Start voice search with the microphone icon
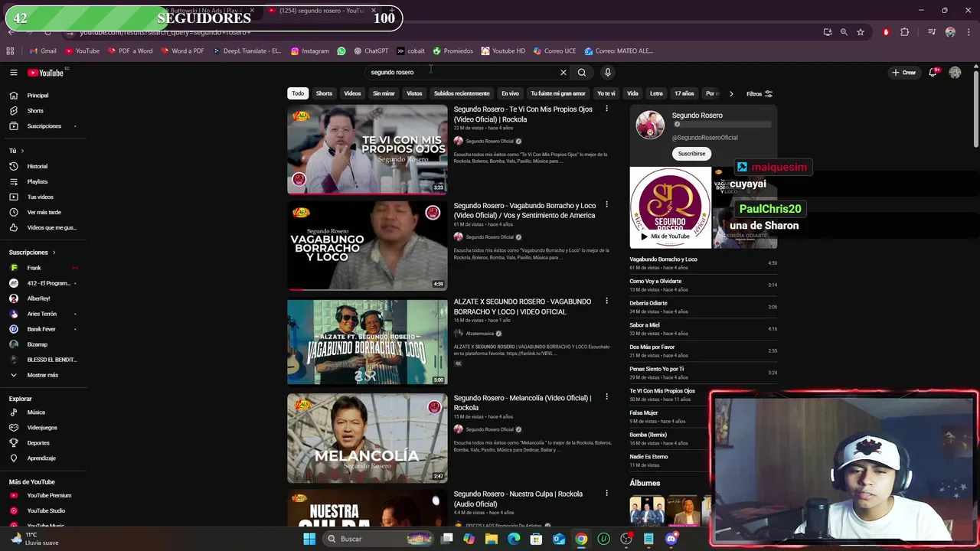Image resolution: width=980 pixels, height=551 pixels. pyautogui.click(x=608, y=73)
